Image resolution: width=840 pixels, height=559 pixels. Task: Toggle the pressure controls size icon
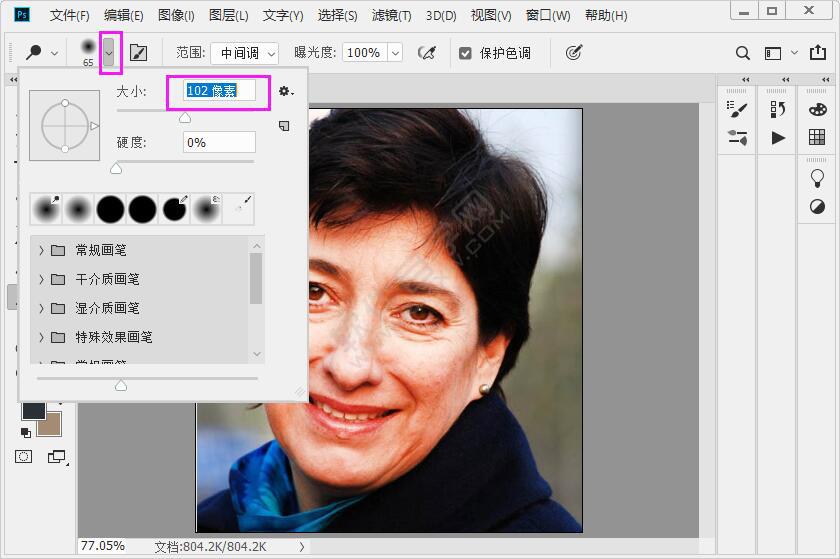573,52
